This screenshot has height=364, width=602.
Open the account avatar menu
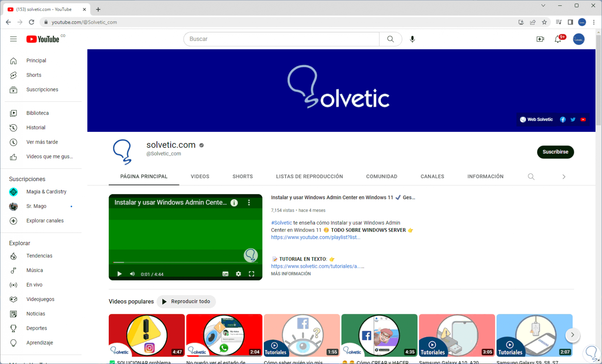coord(579,39)
